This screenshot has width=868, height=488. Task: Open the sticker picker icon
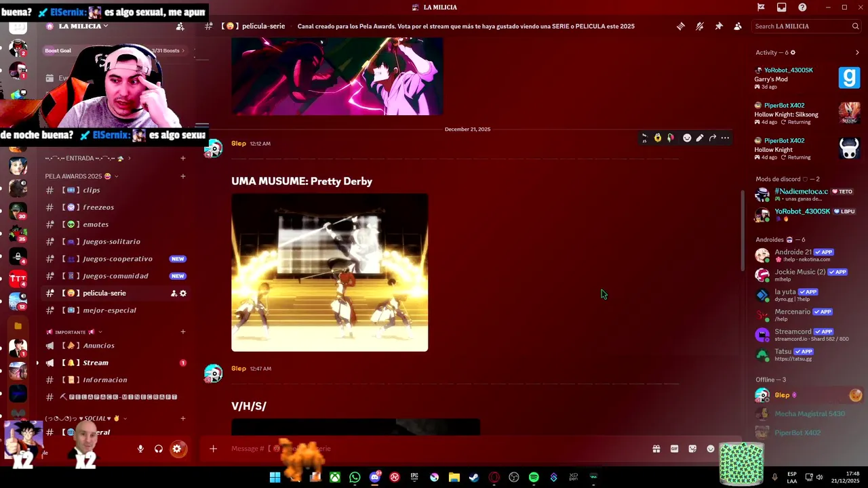click(692, 449)
